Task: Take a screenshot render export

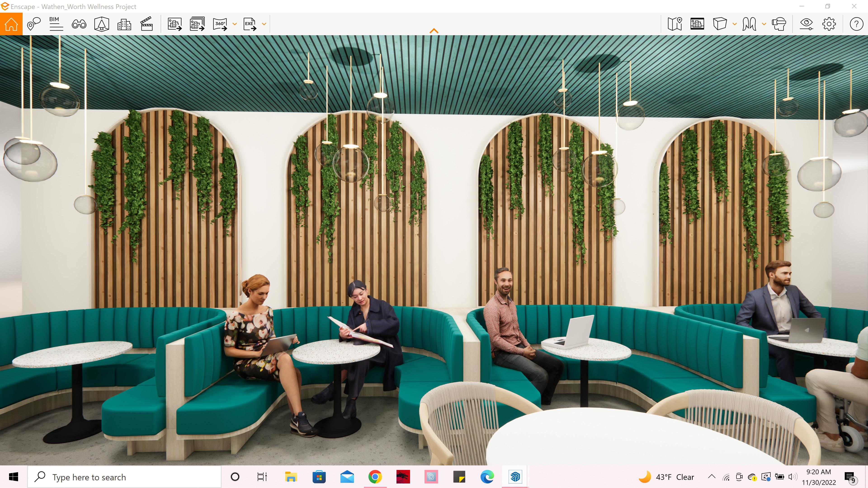Action: pyautogui.click(x=175, y=24)
